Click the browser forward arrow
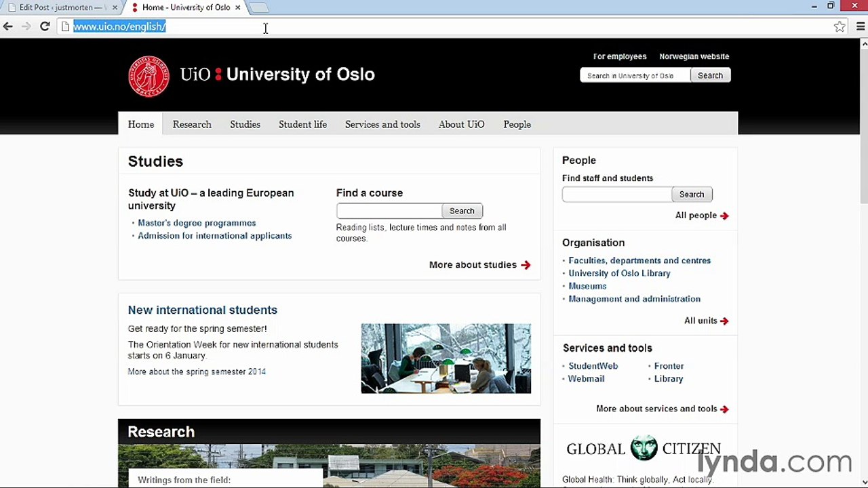 26,26
